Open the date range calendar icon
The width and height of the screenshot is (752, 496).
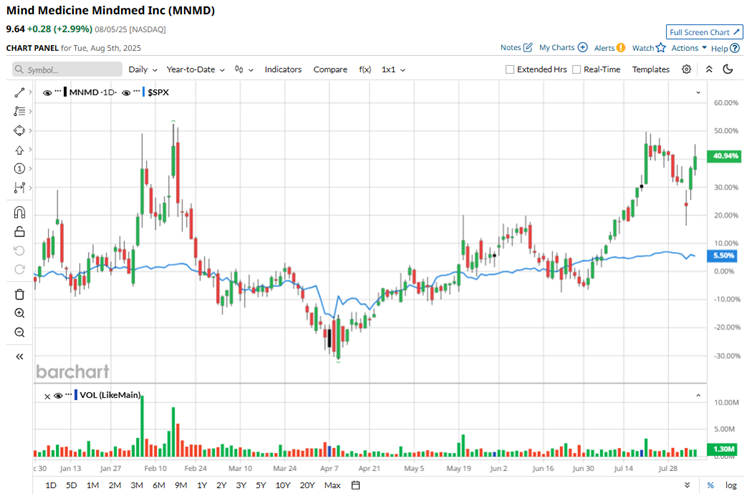355,485
